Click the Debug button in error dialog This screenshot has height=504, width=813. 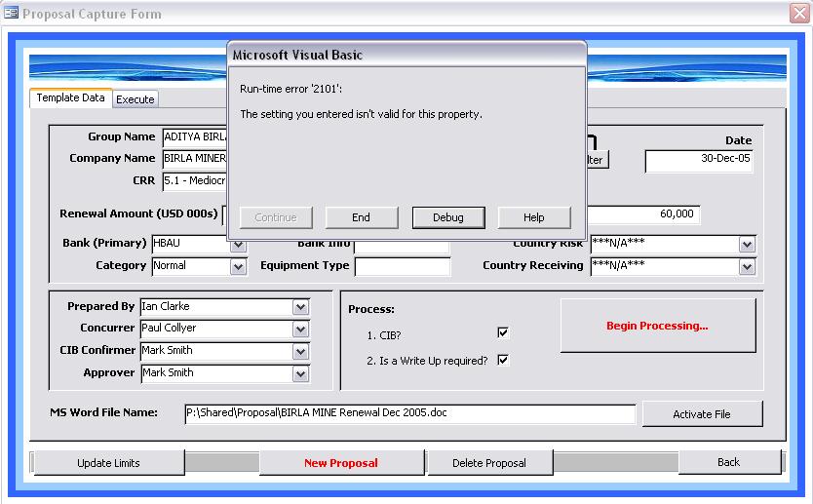pos(448,217)
